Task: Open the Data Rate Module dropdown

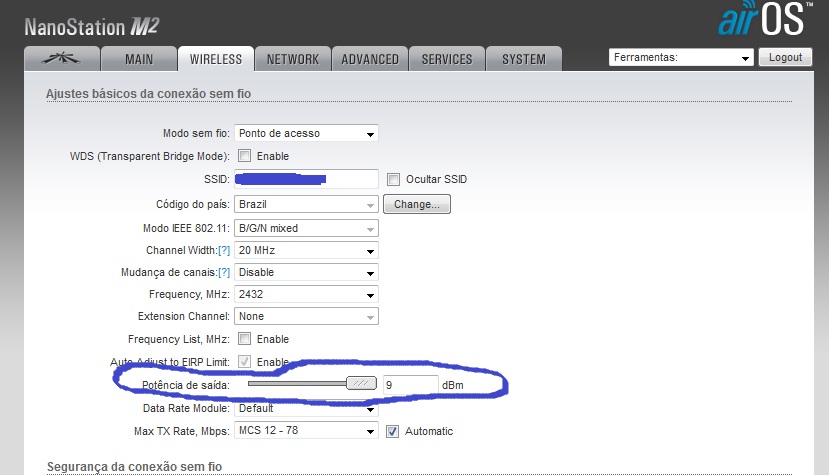Action: [306, 408]
